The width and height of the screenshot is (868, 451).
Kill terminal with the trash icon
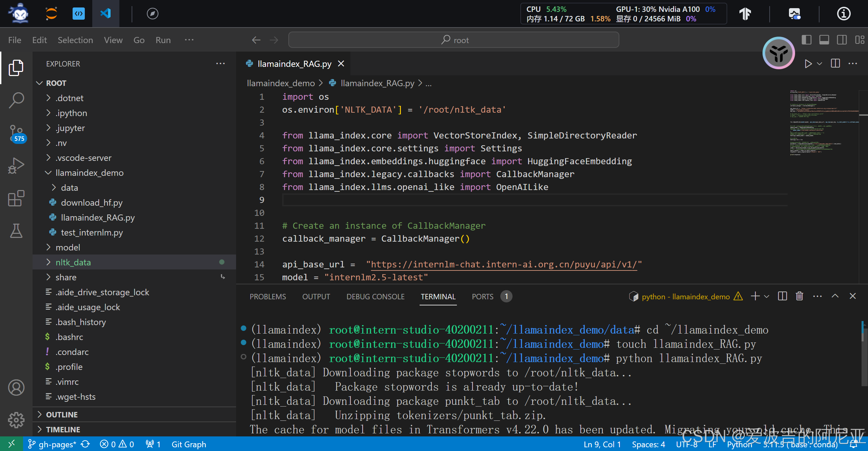[799, 296]
